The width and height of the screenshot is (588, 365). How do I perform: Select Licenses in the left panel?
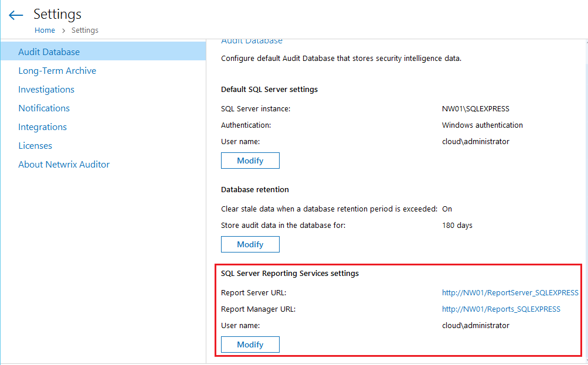pos(35,145)
